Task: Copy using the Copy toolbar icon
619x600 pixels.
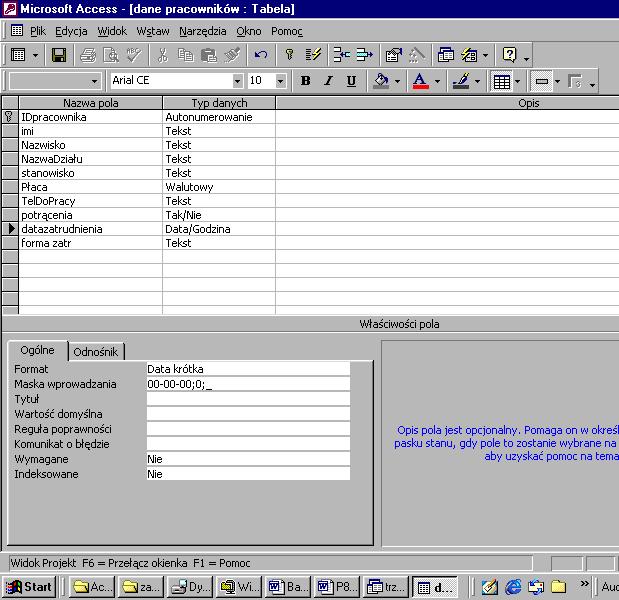Action: coord(185,55)
